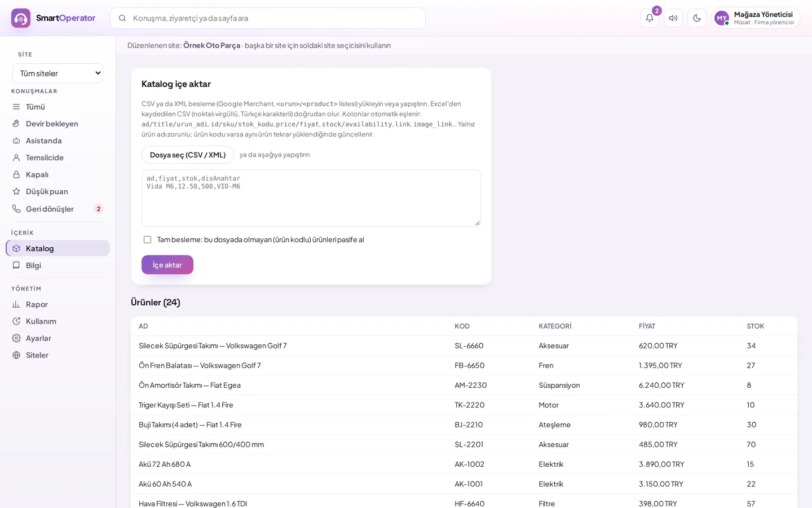The width and height of the screenshot is (812, 508).
Task: Click the SmartOperator brand name
Action: tap(66, 18)
